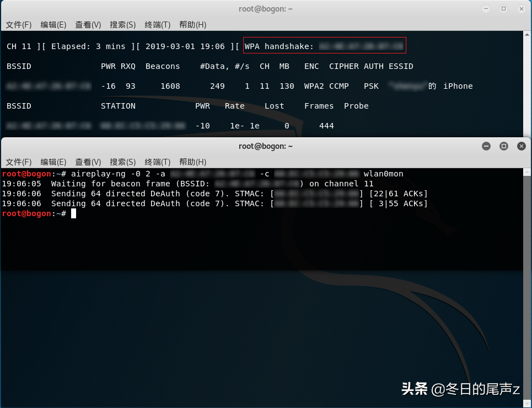Click scroll-up arrow in back terminal scrollbar
This screenshot has height=408, width=532.
[527, 35]
